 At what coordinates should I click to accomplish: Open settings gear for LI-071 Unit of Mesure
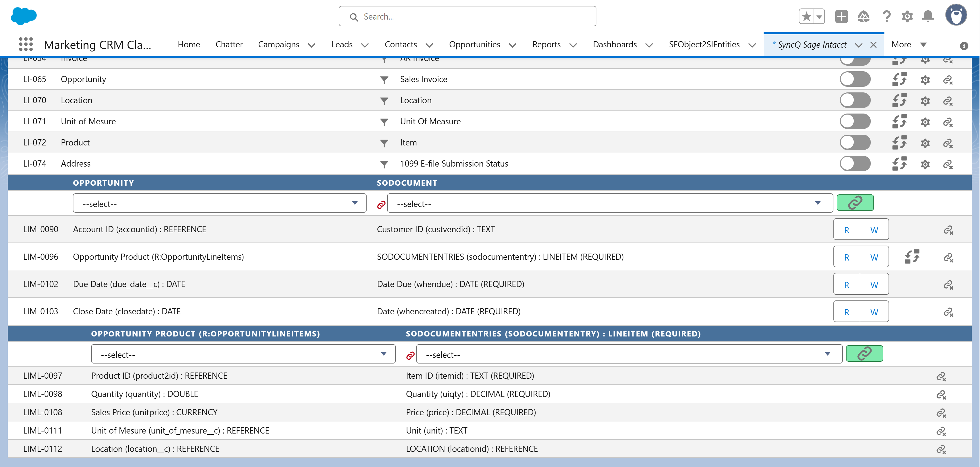[925, 122]
